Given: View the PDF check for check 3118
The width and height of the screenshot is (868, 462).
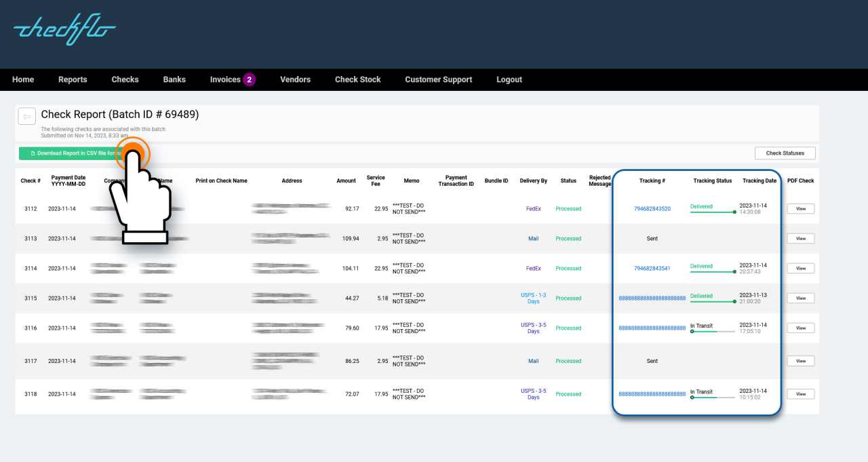Looking at the screenshot, I should pyautogui.click(x=800, y=393).
